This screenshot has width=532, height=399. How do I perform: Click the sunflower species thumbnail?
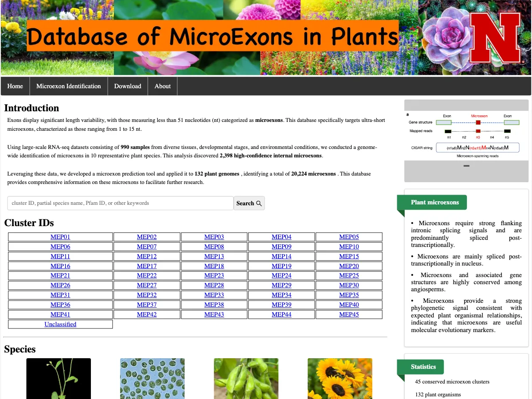(x=340, y=379)
